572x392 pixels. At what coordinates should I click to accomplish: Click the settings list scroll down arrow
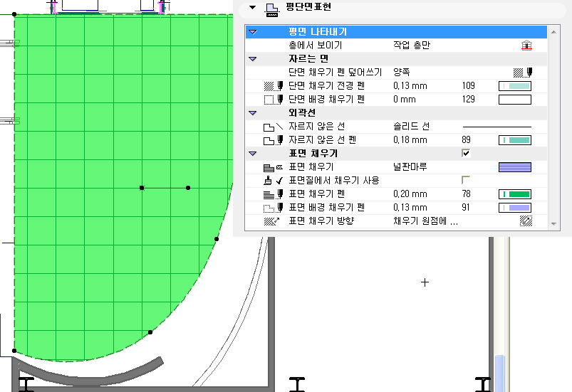[553, 223]
